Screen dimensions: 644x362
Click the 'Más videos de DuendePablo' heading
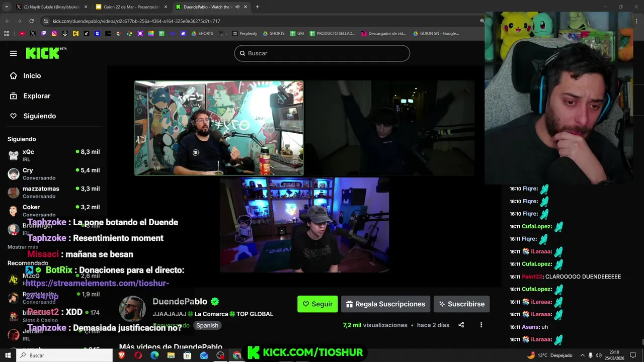tap(171, 347)
